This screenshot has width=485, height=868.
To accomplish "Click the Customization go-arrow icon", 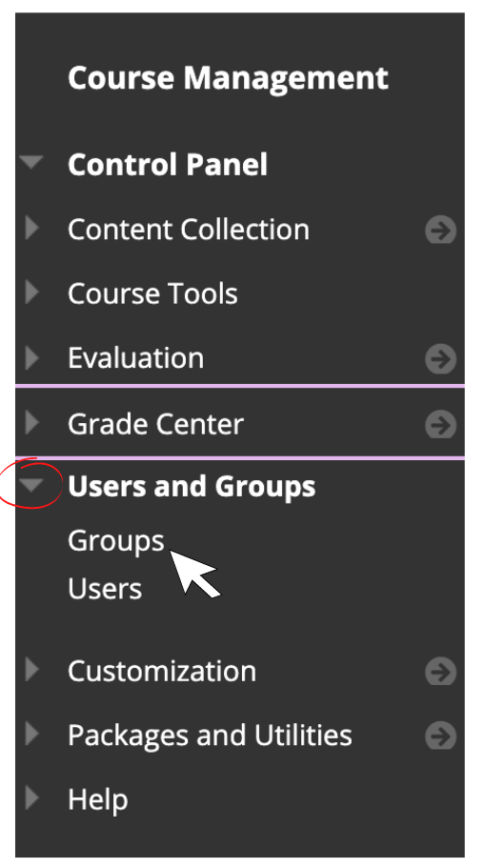I will [x=441, y=672].
